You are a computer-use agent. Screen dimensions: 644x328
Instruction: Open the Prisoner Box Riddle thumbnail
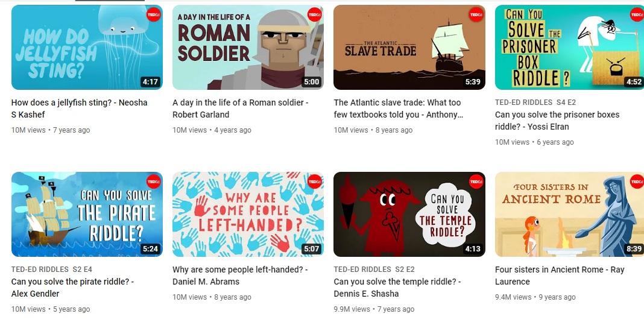(570, 47)
